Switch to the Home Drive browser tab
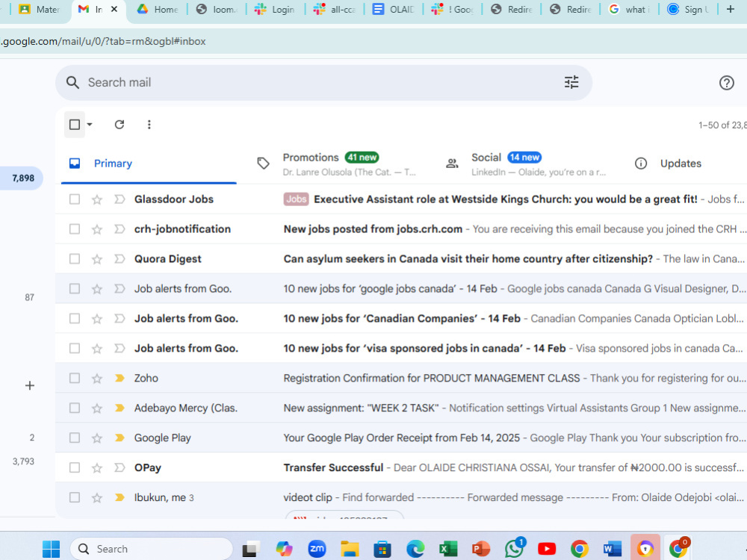The width and height of the screenshot is (747, 560). (x=157, y=9)
